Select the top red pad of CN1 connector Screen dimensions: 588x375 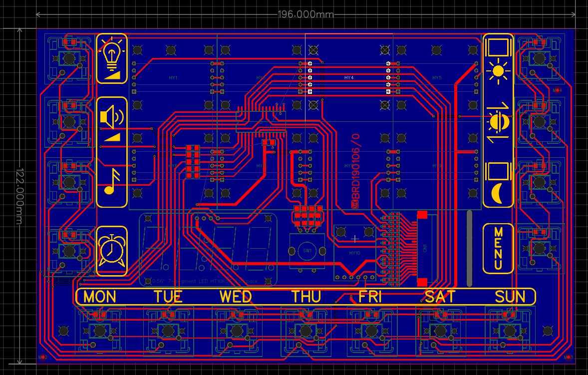[x=422, y=215]
